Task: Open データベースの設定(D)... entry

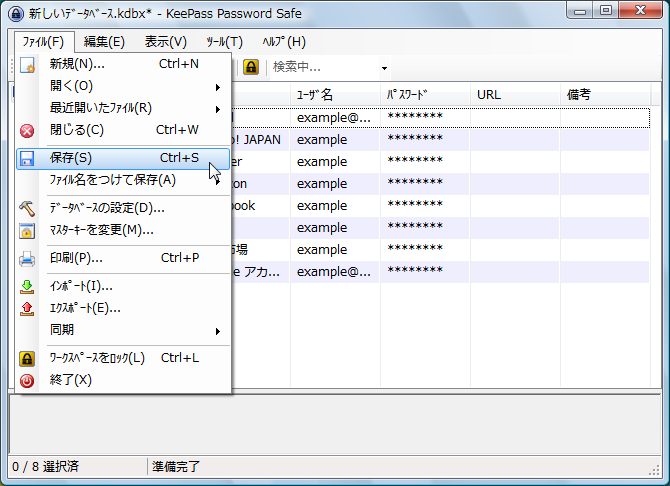Action: click(x=123, y=209)
